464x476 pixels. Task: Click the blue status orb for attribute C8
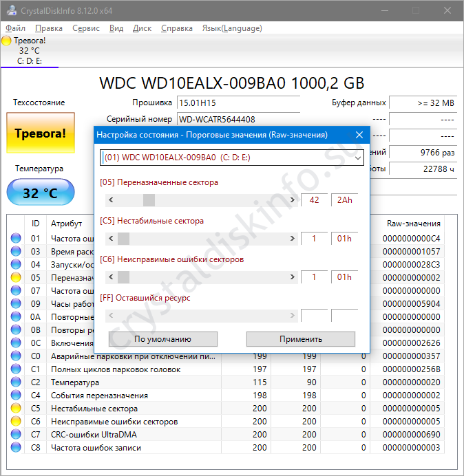(x=16, y=447)
